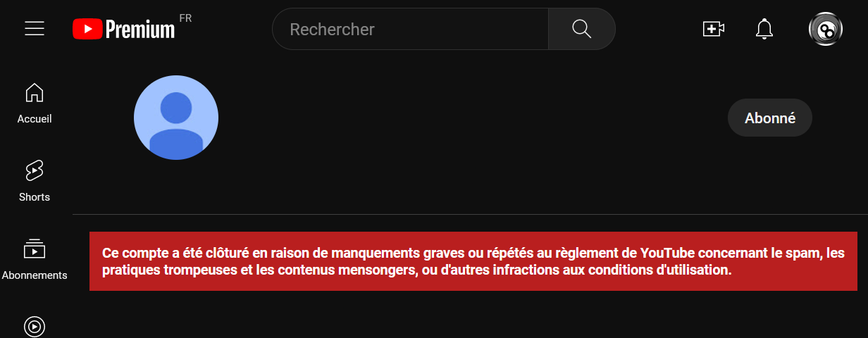Screen dimensions: 868x338
Task: Click the FR country code label
Action: pyautogui.click(x=185, y=18)
